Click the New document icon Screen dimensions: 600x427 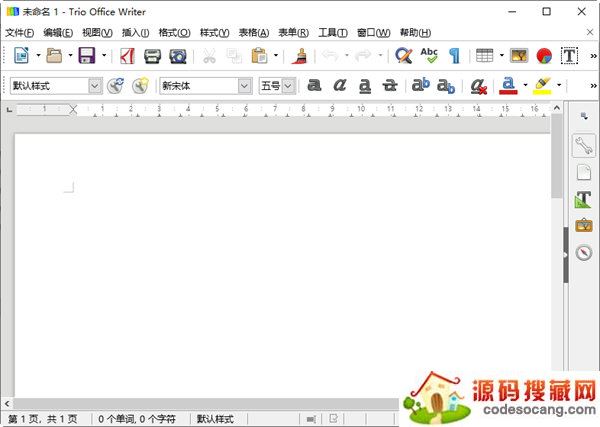21,55
